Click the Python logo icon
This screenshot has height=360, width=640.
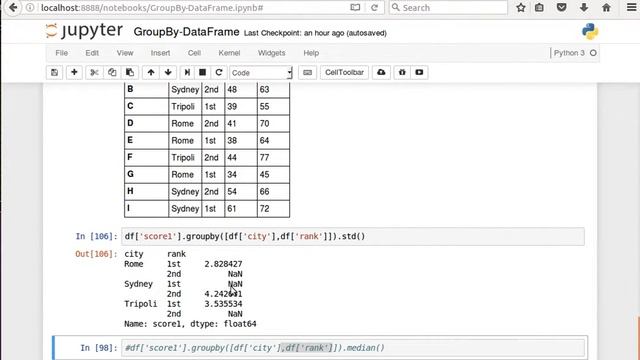tap(590, 31)
